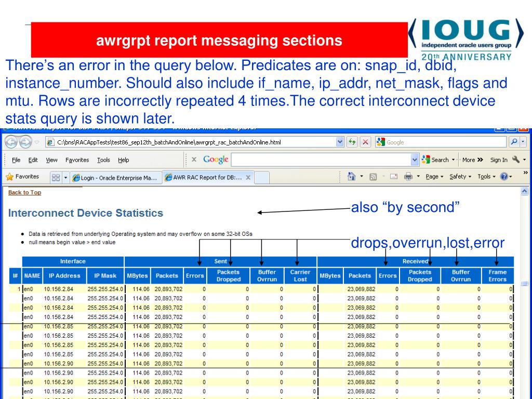Image resolution: width=532 pixels, height=399 pixels.
Task: Open the Google toolbar search box dropdown
Action: click(415, 160)
